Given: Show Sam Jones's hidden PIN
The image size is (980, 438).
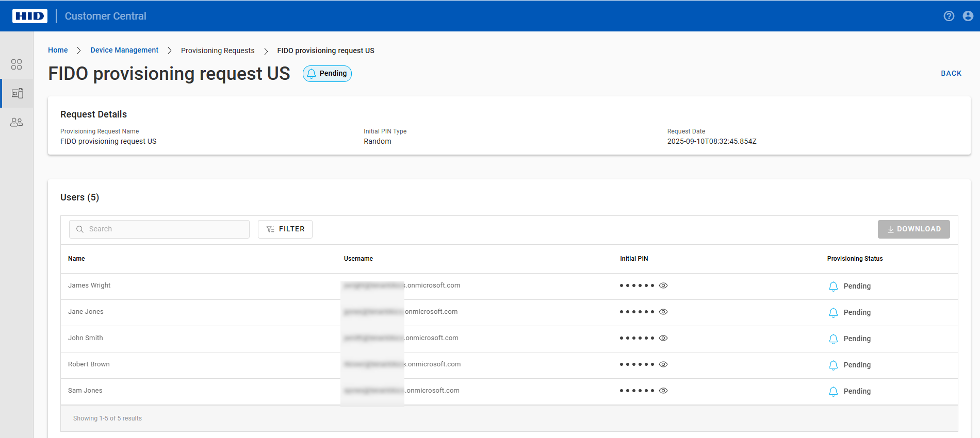Looking at the screenshot, I should [663, 391].
